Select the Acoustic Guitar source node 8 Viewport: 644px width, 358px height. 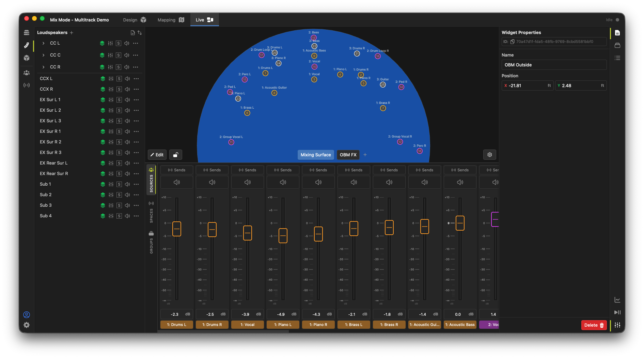pos(274,93)
